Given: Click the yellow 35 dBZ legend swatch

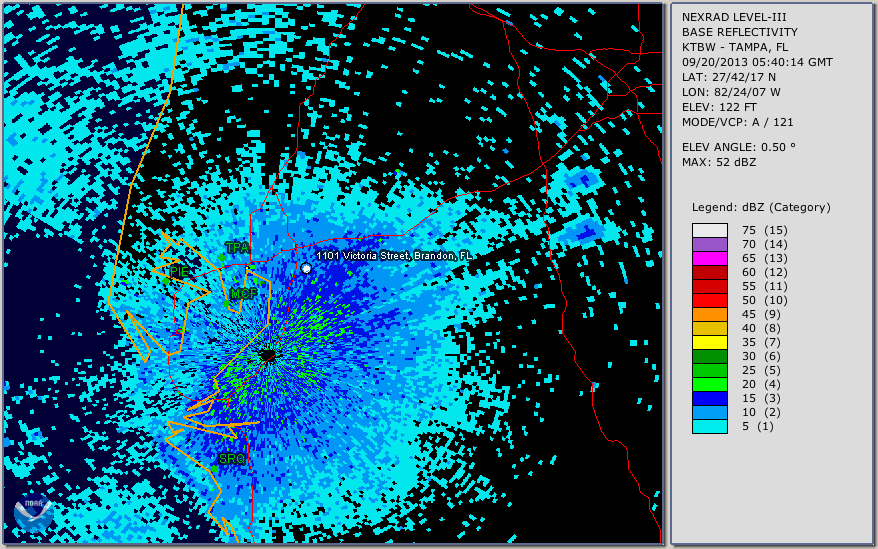Looking at the screenshot, I should (709, 342).
